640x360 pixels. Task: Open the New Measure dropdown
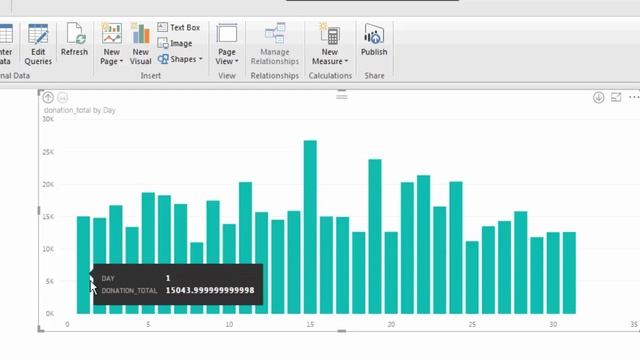(330, 44)
